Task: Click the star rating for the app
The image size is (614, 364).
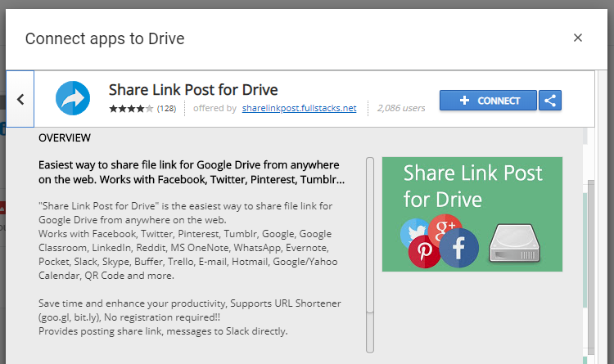Action: [x=131, y=109]
